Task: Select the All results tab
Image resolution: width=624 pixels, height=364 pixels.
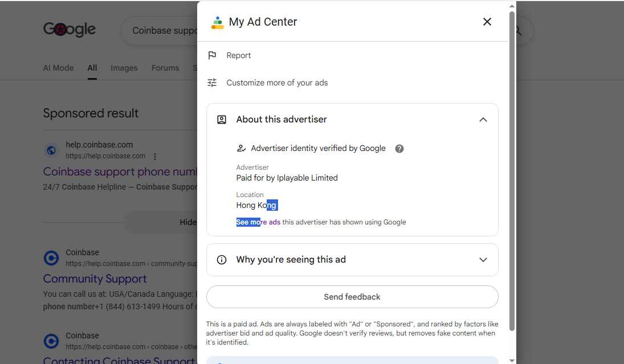Action: click(92, 68)
